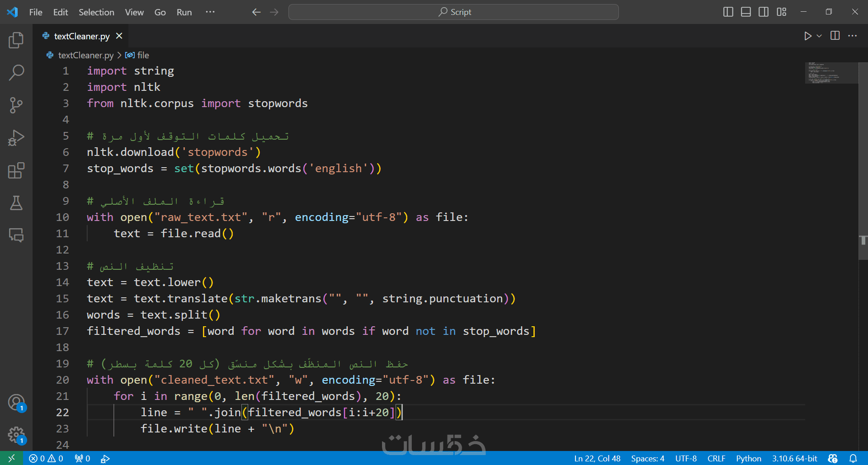Viewport: 868px width, 465px height.
Task: Toggle the primary side bar layout
Action: point(728,12)
